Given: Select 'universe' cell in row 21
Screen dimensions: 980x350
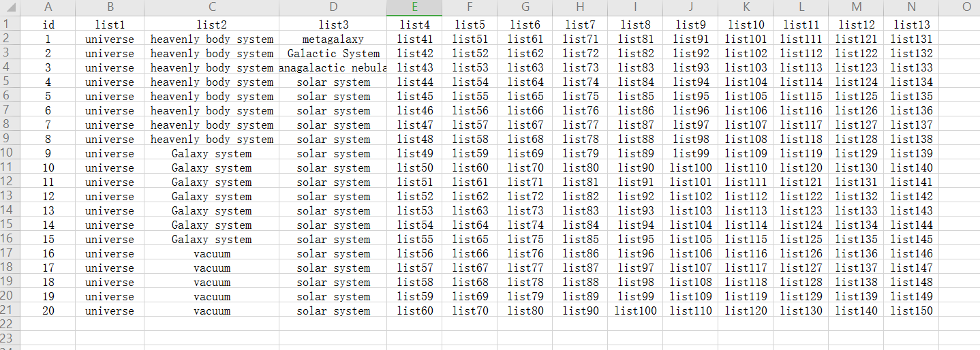Looking at the screenshot, I should click(x=110, y=311).
